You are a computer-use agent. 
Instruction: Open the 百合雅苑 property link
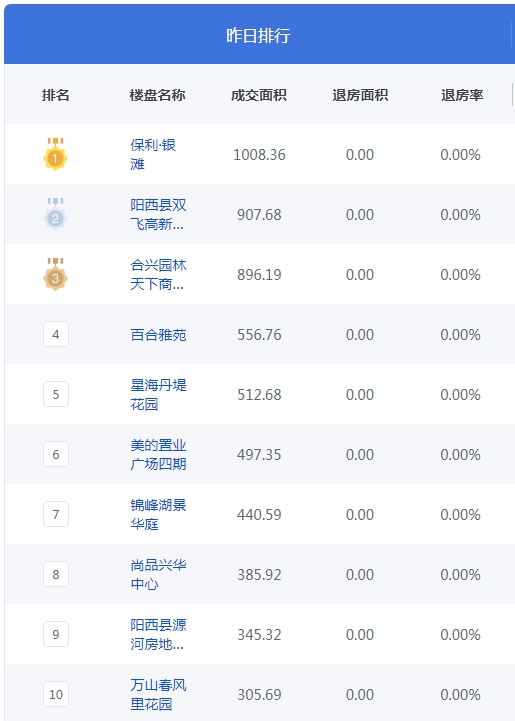[x=158, y=335]
